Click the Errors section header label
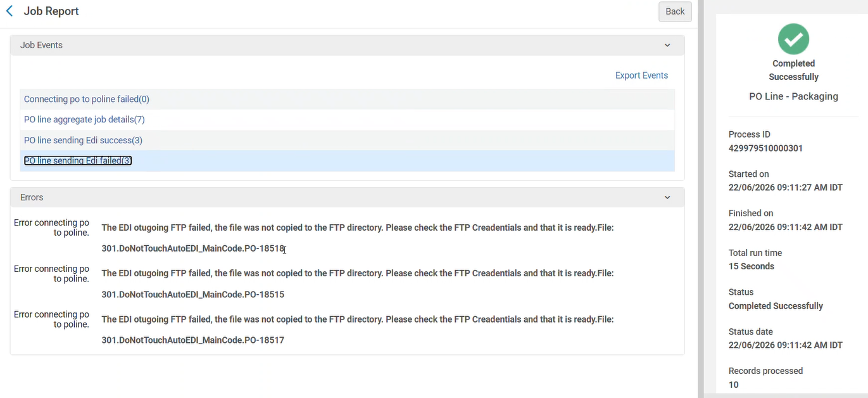The height and width of the screenshot is (398, 868). (32, 198)
